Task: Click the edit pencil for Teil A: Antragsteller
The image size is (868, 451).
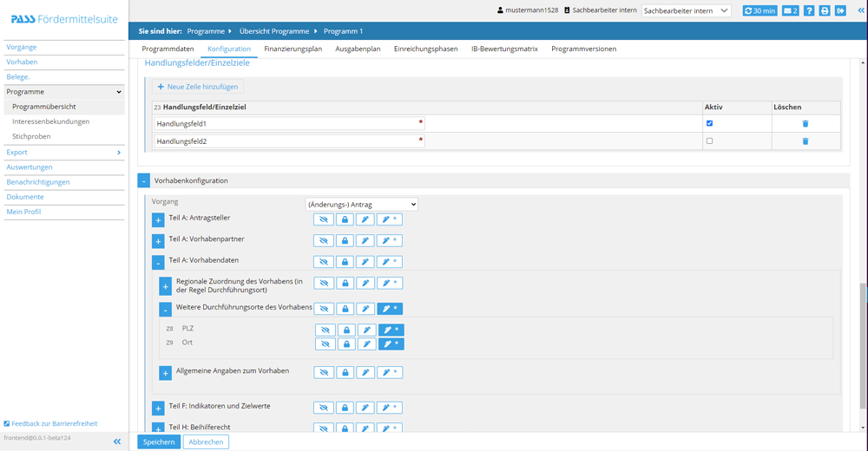Action: coord(365,219)
